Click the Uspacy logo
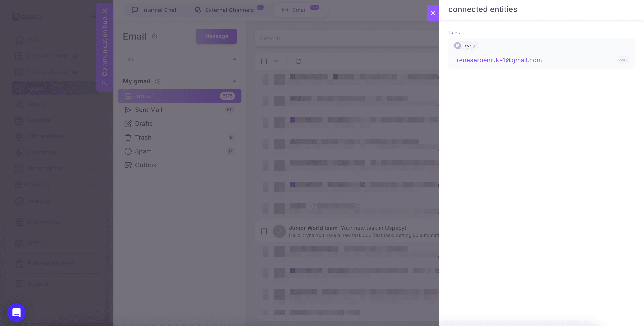Image resolution: width=644 pixels, height=326 pixels. pos(27,17)
